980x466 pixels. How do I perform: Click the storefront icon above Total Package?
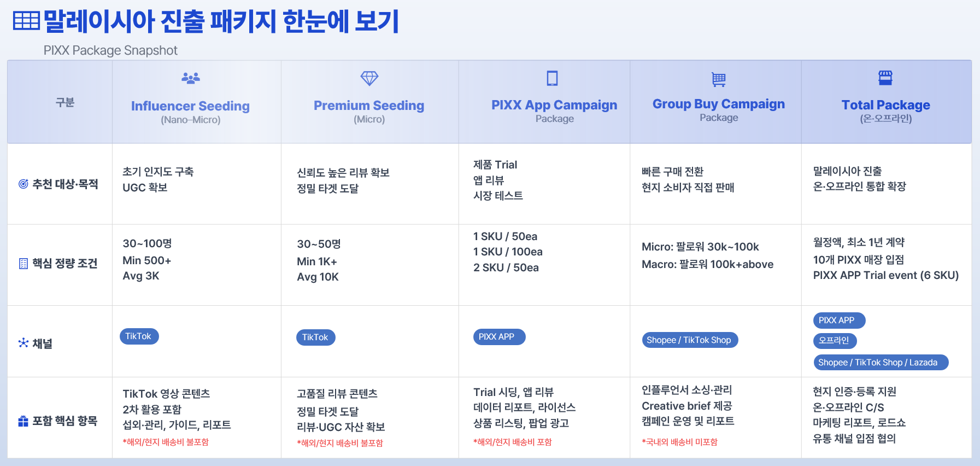tap(885, 78)
